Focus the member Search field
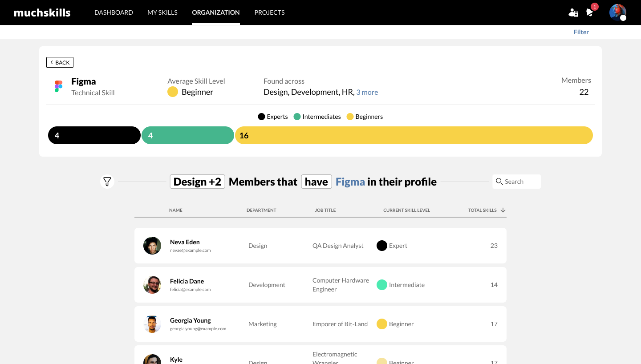 516,182
